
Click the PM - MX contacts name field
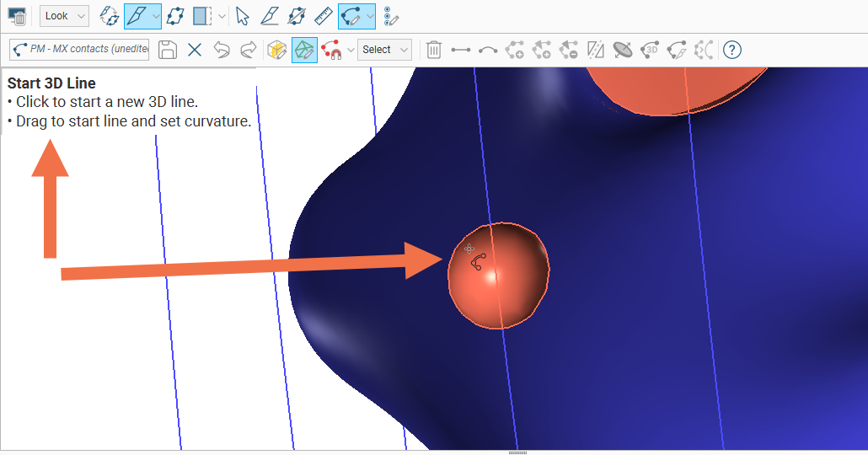click(80, 50)
